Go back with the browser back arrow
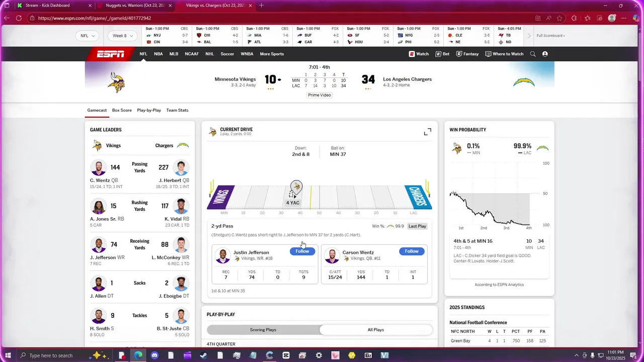 point(7,18)
